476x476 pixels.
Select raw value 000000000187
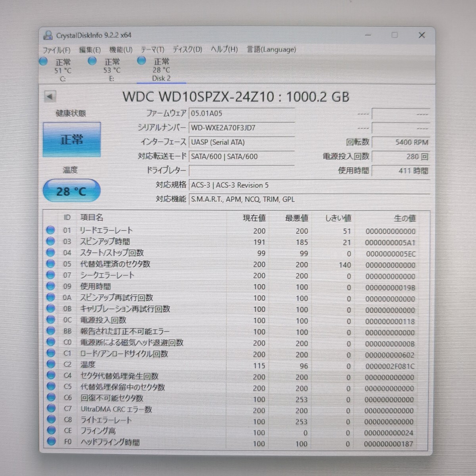coord(389,444)
